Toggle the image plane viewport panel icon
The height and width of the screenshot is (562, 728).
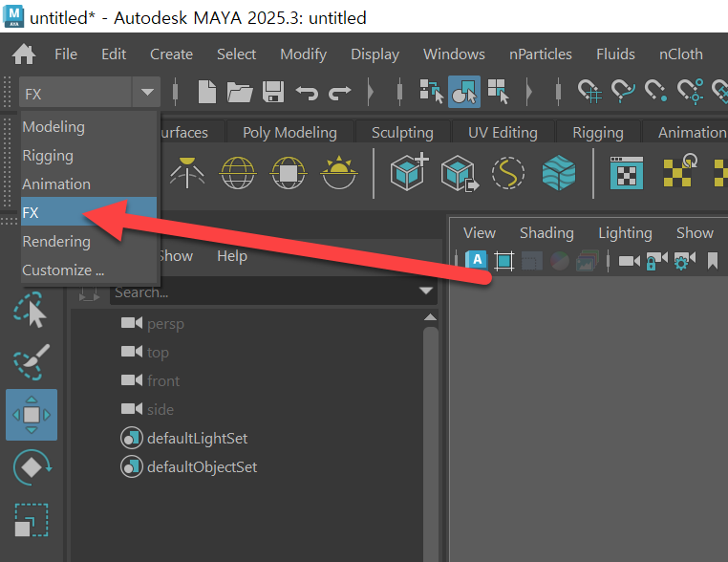coord(587,261)
